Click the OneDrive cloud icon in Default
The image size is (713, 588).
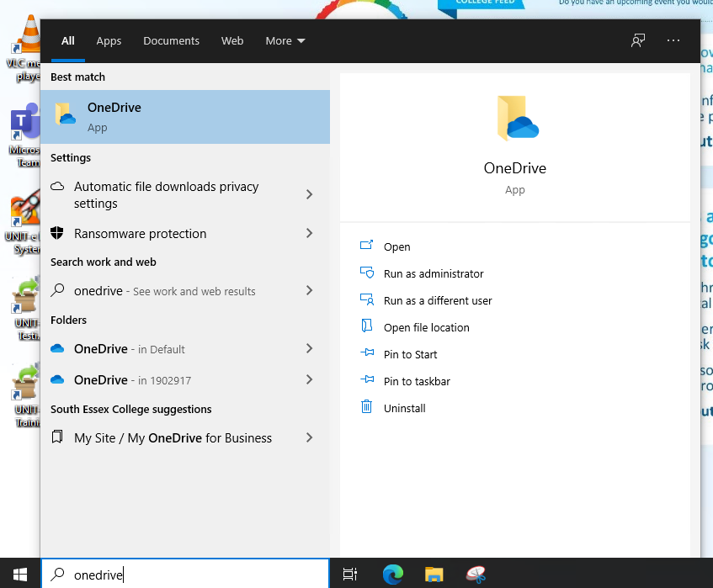coord(57,348)
